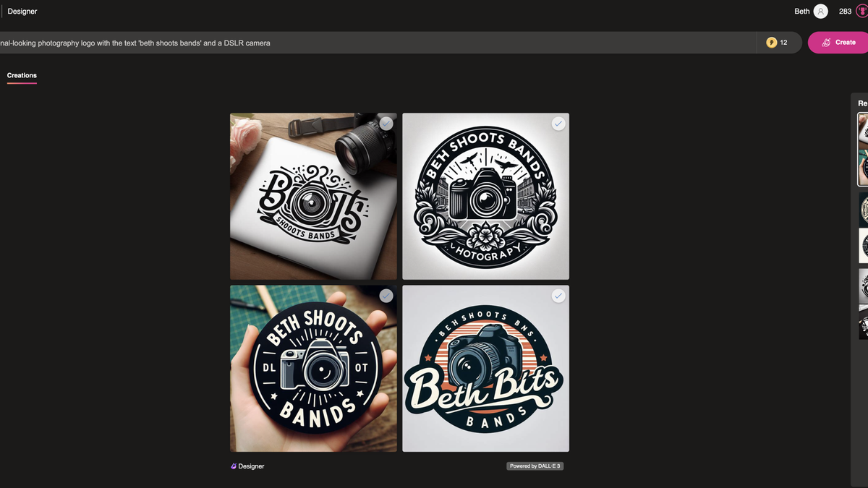Switch to the Creations tab

click(22, 75)
